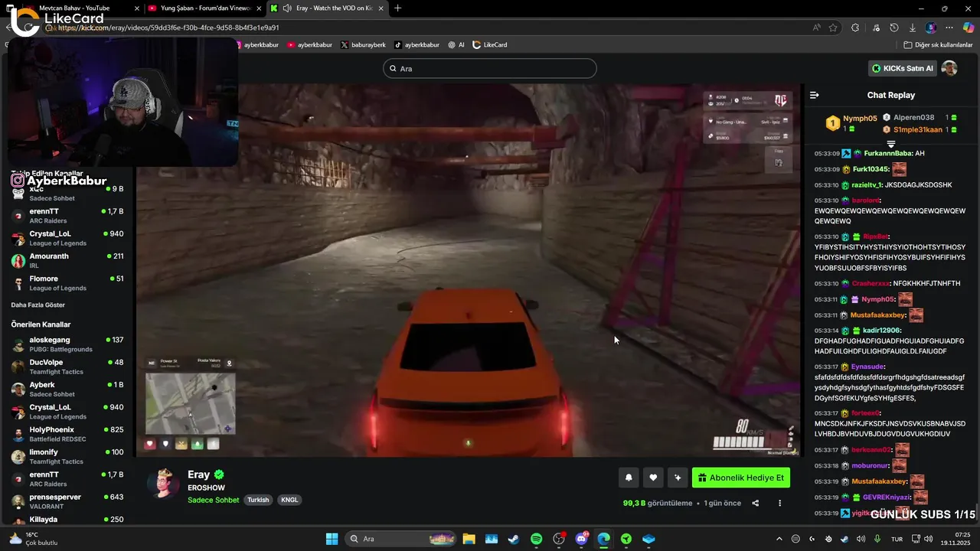This screenshot has width=980, height=551.
Task: Open the LikeCard bookmark
Action: [x=490, y=45]
